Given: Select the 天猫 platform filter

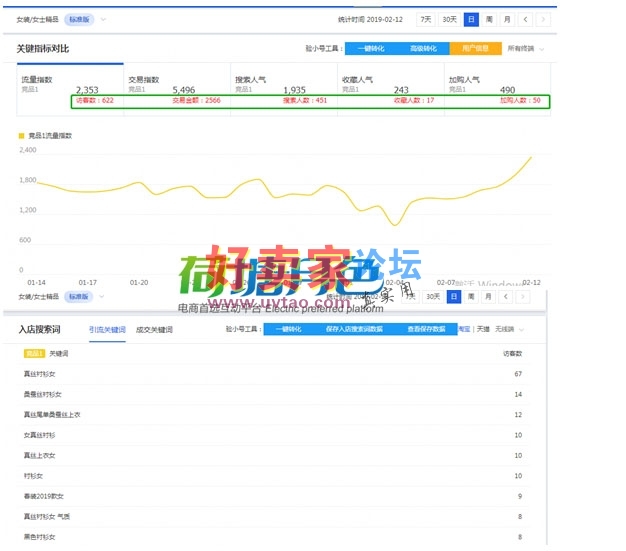Looking at the screenshot, I should pos(483,329).
